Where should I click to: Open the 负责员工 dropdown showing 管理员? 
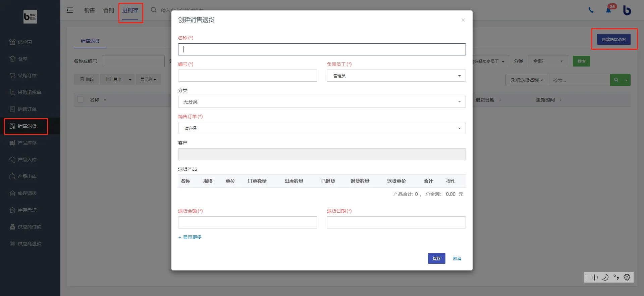[396, 76]
